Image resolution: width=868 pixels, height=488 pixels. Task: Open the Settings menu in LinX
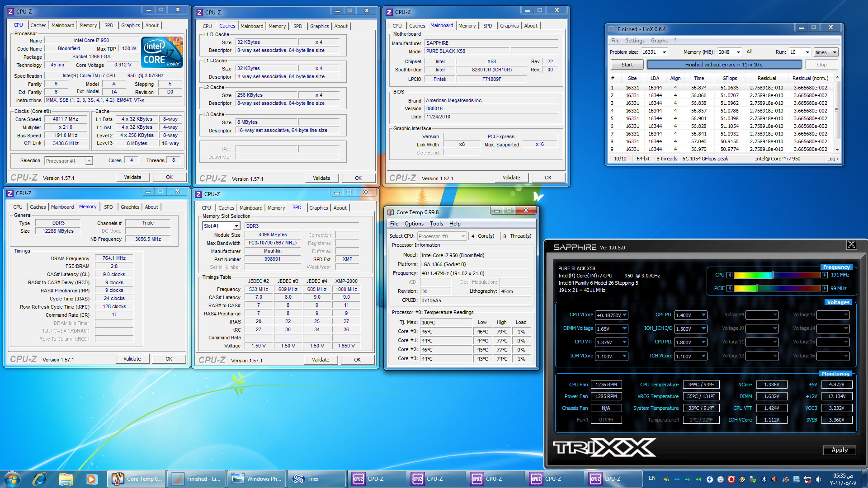tap(635, 41)
